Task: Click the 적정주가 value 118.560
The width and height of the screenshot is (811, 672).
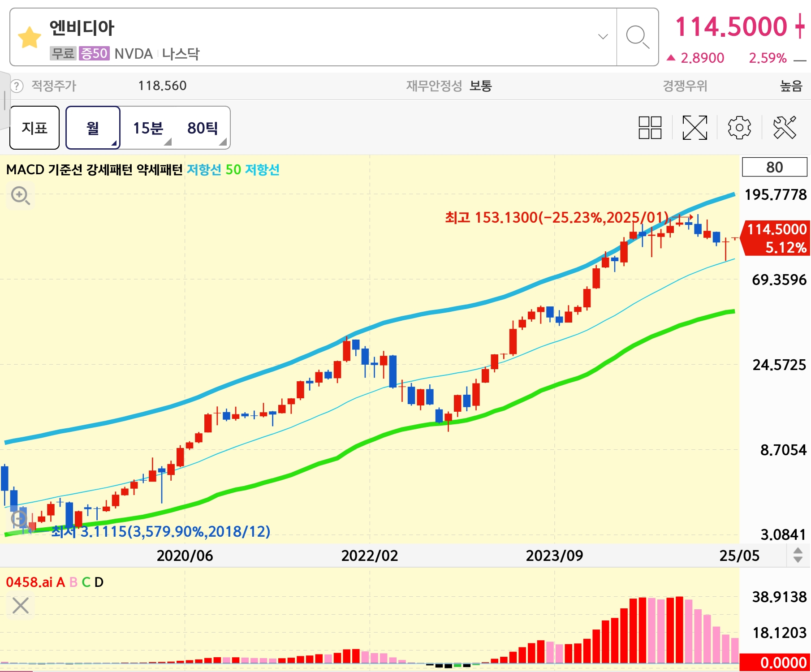Action: (162, 86)
